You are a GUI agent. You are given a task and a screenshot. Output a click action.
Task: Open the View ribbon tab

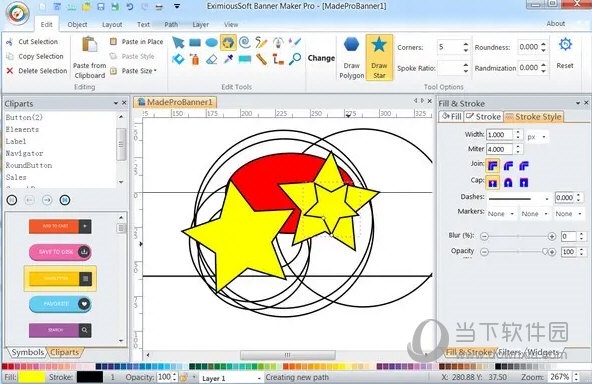(231, 25)
